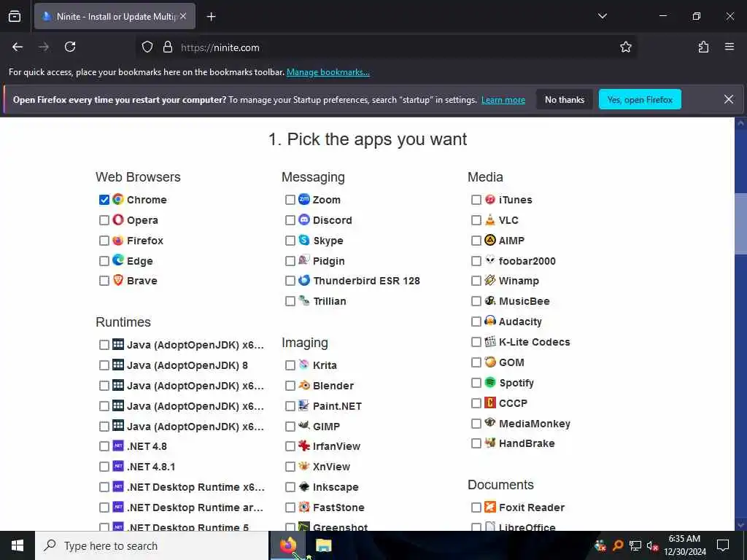Image resolution: width=747 pixels, height=560 pixels.
Task: Click the iTunes icon
Action: pos(490,199)
